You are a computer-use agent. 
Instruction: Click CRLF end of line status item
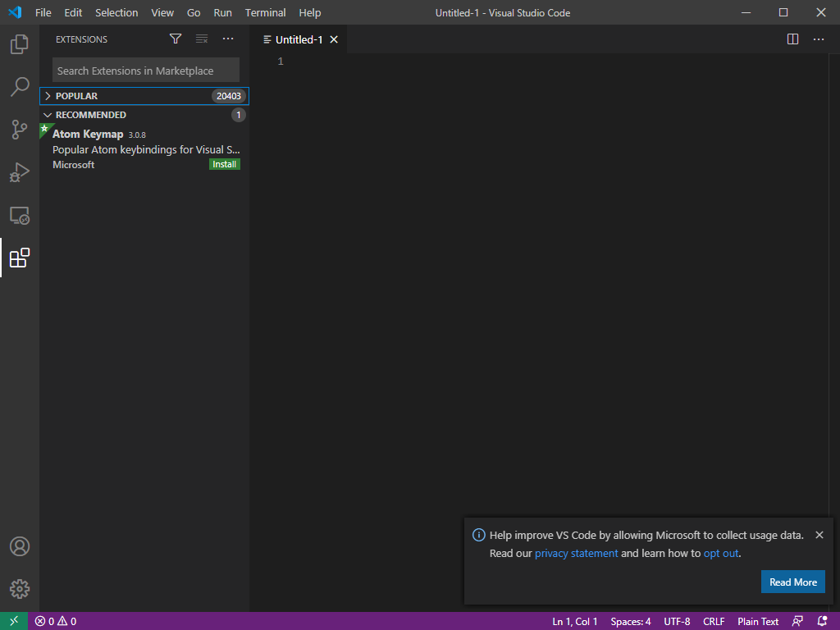[x=714, y=622]
